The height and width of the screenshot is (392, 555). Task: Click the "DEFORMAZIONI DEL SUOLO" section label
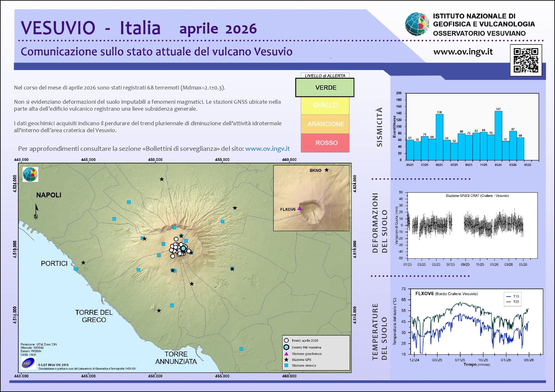[380, 223]
